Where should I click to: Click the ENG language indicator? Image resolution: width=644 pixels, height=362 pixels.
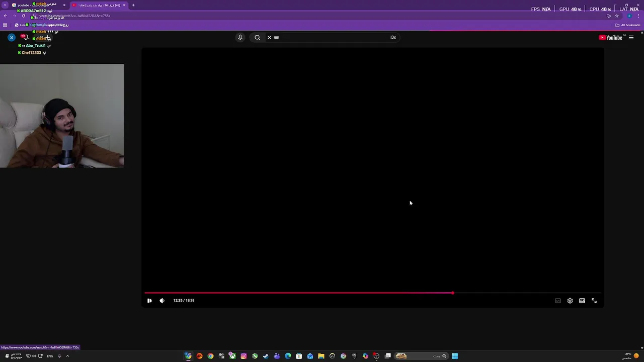pos(50,356)
